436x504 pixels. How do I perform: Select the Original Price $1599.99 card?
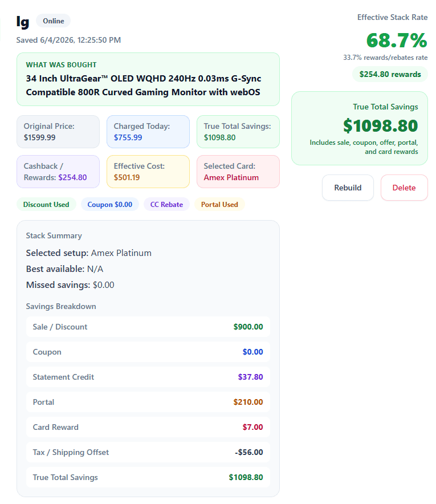(58, 132)
